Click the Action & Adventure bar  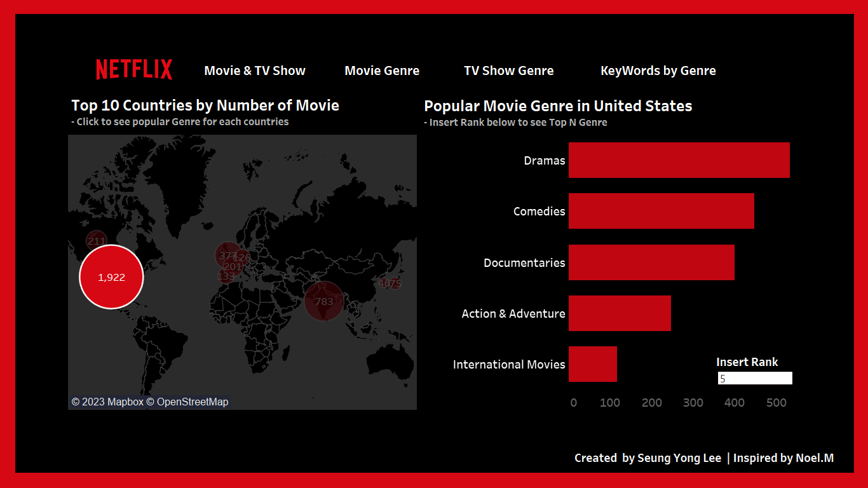click(620, 313)
